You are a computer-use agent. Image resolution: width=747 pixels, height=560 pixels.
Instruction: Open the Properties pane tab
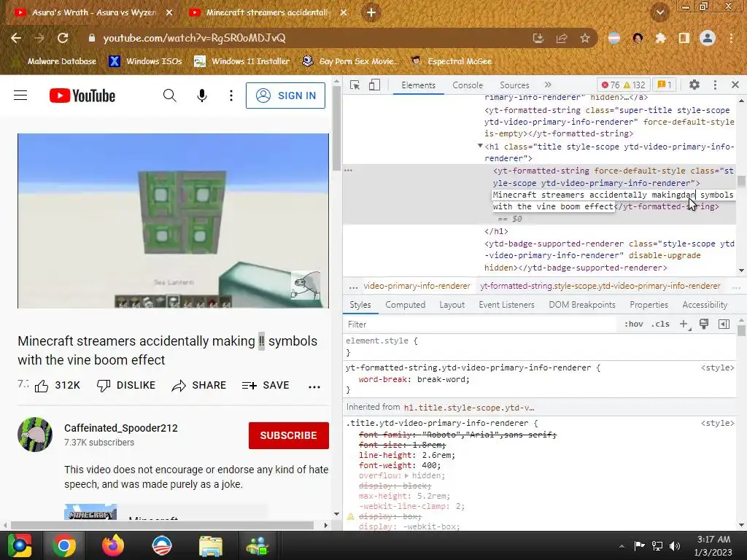tap(649, 305)
